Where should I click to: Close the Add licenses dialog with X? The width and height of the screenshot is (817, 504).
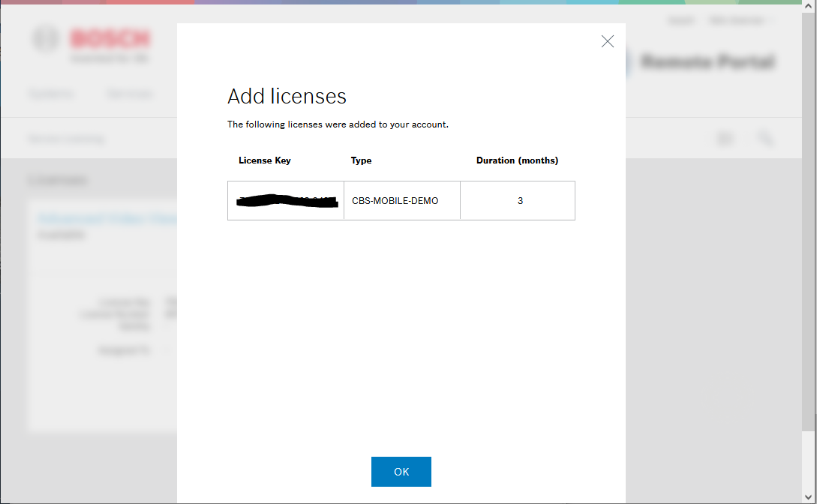[608, 42]
